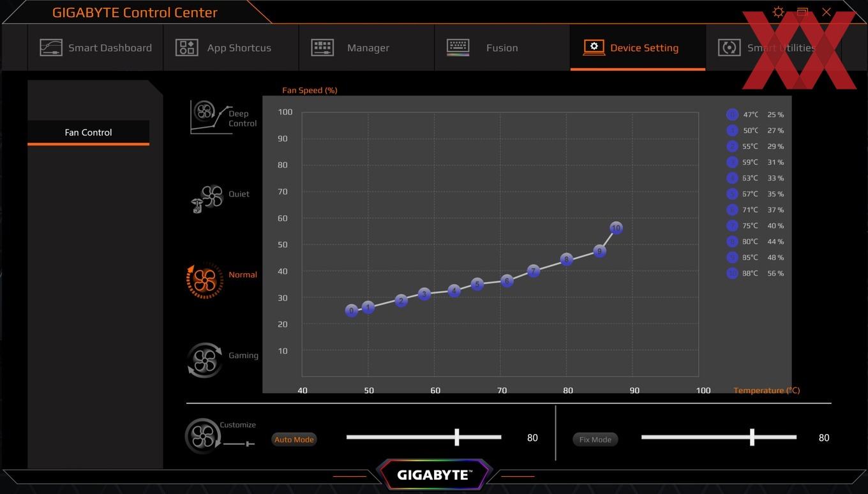Go to the Fusion tab
The height and width of the screenshot is (494, 868).
tap(502, 48)
